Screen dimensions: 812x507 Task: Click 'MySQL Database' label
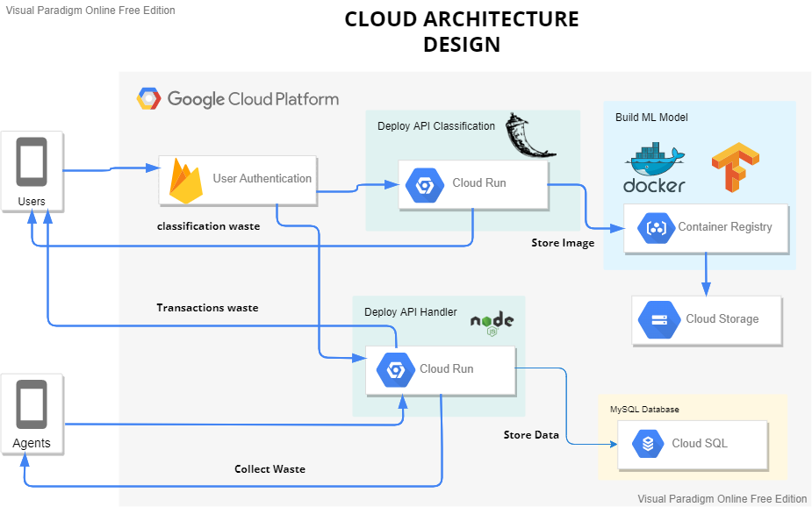(644, 410)
